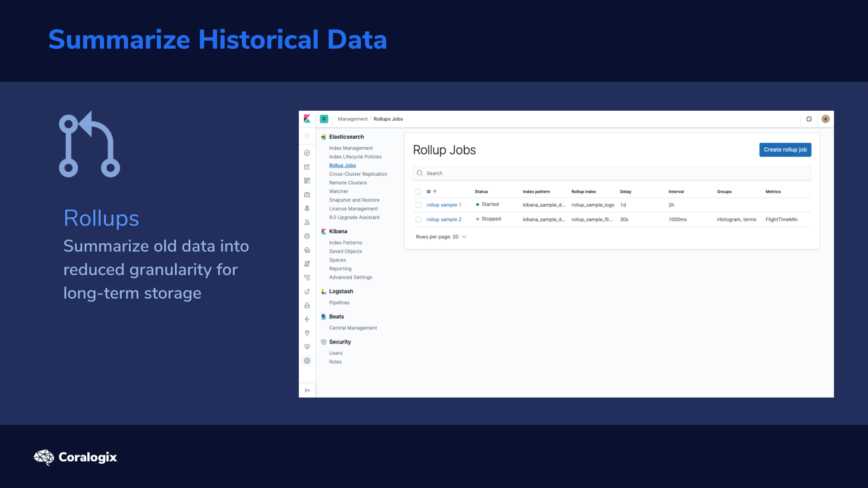Click the Started status of rollup sample 1
Image resolution: width=868 pixels, height=488 pixels.
pos(487,205)
